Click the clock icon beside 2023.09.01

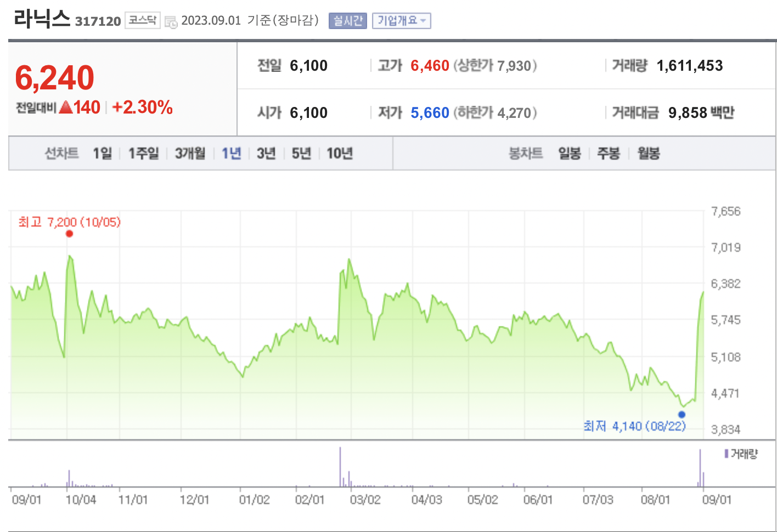click(171, 22)
